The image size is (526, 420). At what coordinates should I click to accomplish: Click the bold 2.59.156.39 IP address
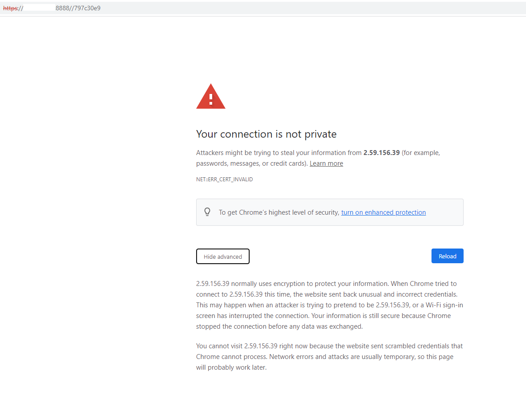[x=382, y=153]
